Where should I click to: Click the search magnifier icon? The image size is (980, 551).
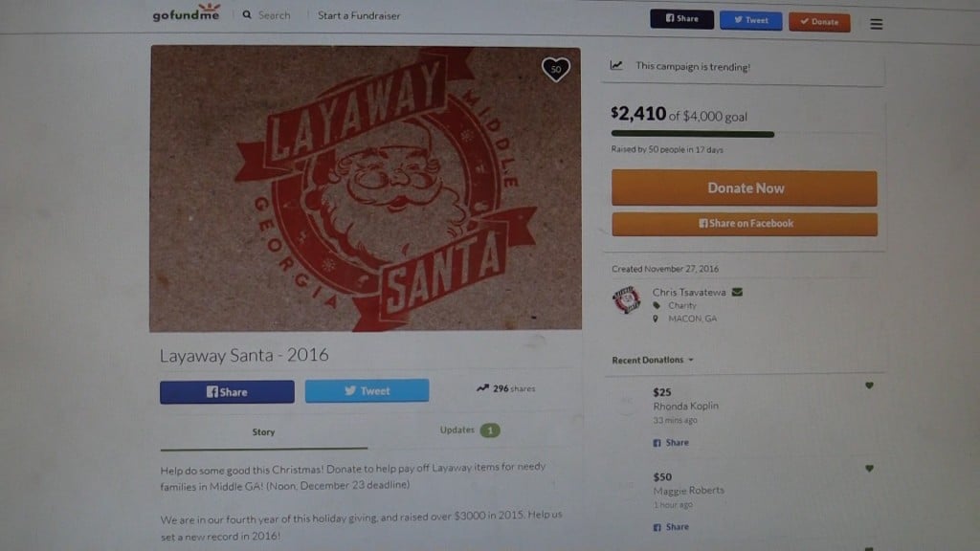(x=247, y=14)
